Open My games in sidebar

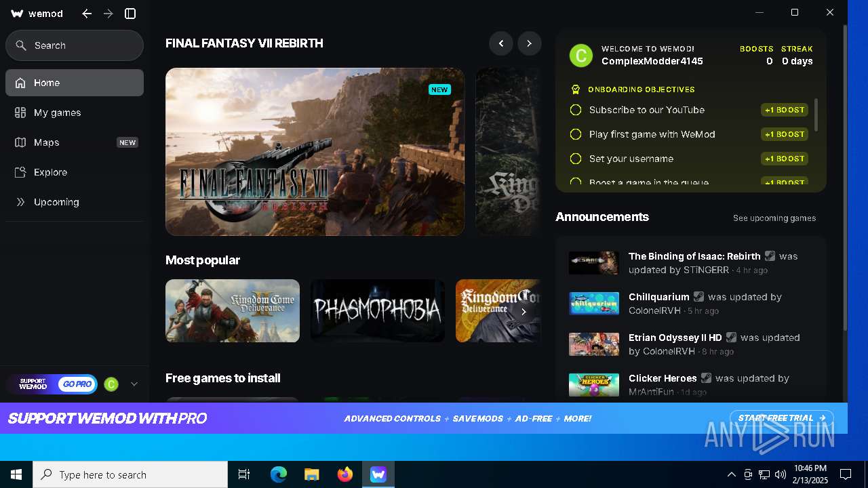pos(75,113)
